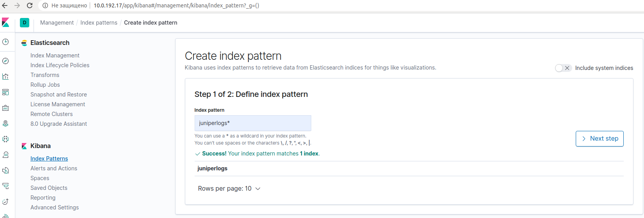Open Metrics from the side navigation
This screenshot has height=218, width=644.
(5, 155)
